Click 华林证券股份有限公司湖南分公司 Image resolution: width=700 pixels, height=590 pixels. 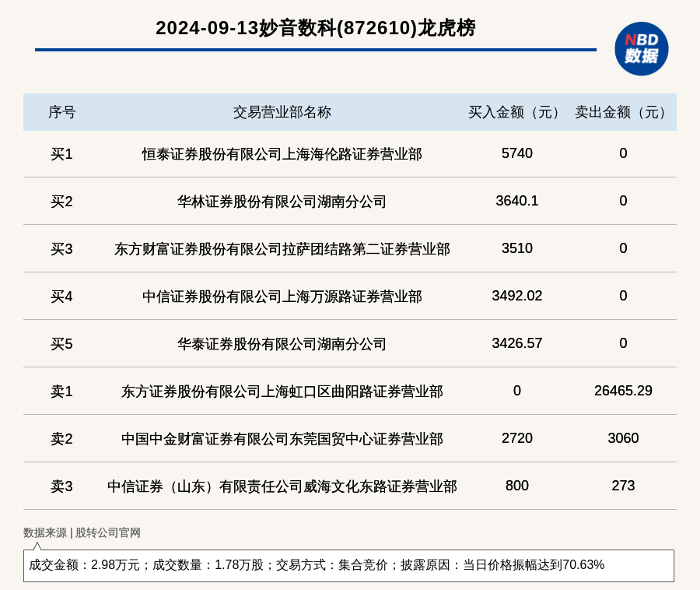click(x=282, y=202)
